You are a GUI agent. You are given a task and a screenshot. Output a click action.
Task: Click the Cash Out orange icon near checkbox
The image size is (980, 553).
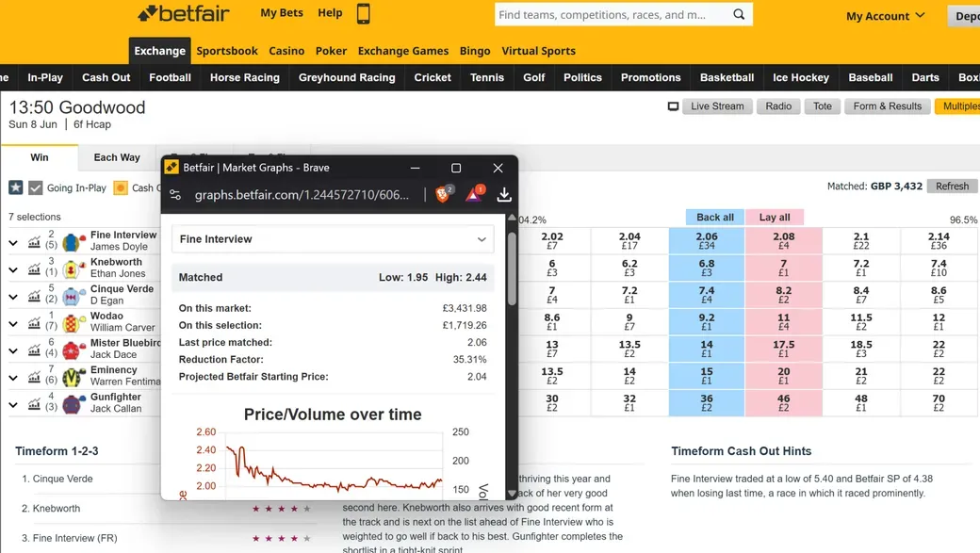[x=121, y=187]
